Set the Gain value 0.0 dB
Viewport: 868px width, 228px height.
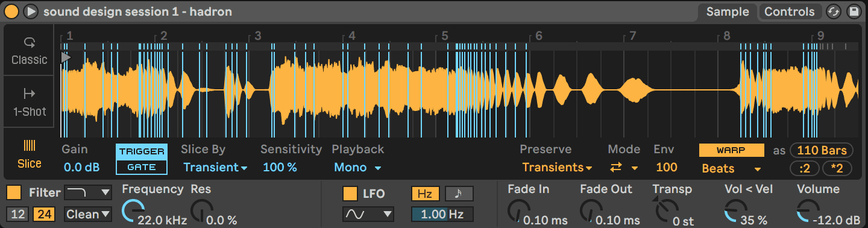coord(81,167)
